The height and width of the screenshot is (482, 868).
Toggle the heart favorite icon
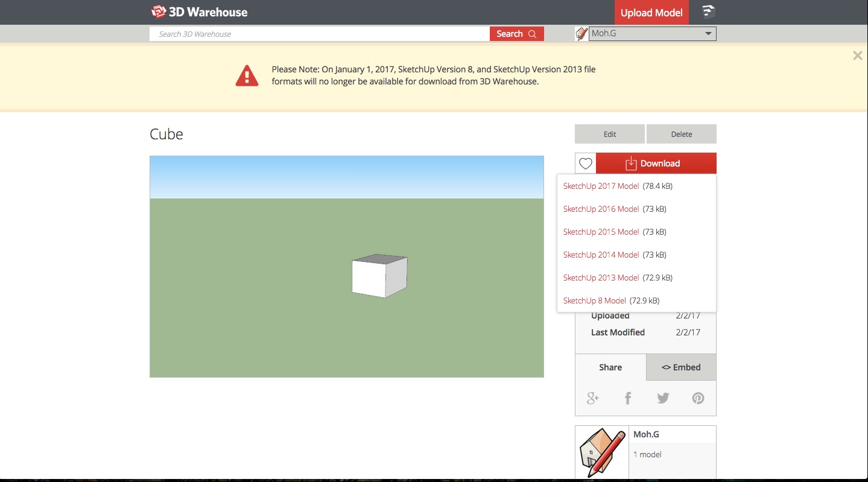pyautogui.click(x=584, y=163)
